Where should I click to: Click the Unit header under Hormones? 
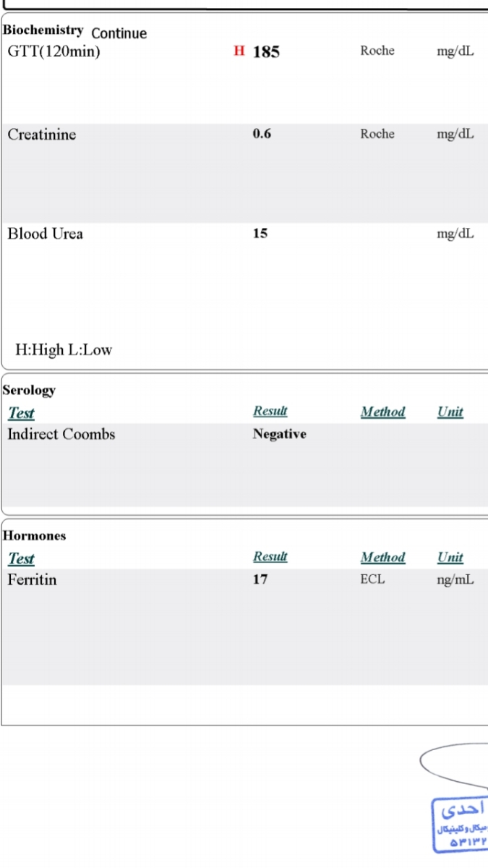click(x=450, y=558)
